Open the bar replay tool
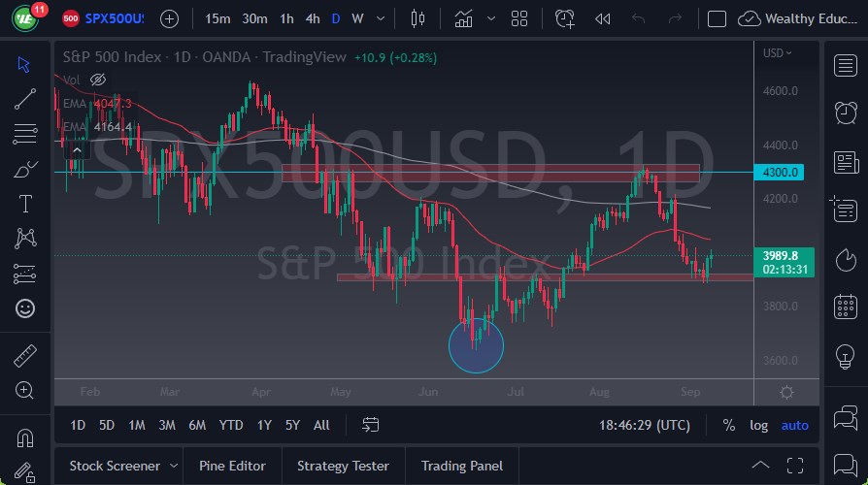The image size is (868, 485). pyautogui.click(x=603, y=18)
